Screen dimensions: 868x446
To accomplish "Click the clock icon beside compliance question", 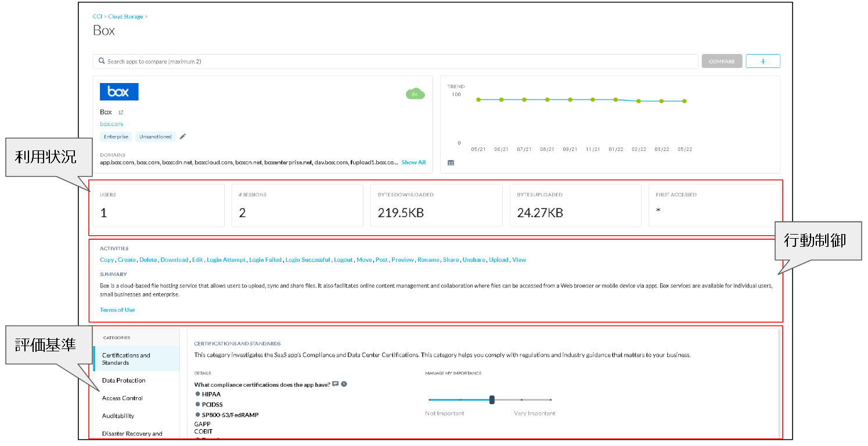I will click(x=344, y=384).
